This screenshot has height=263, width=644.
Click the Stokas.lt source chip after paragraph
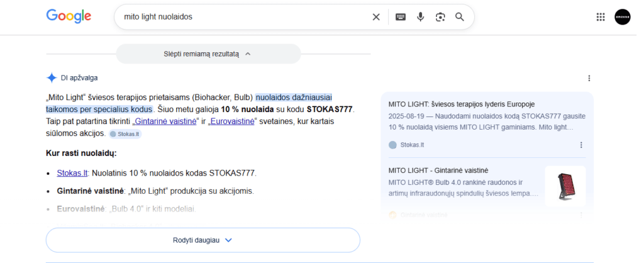(x=125, y=134)
